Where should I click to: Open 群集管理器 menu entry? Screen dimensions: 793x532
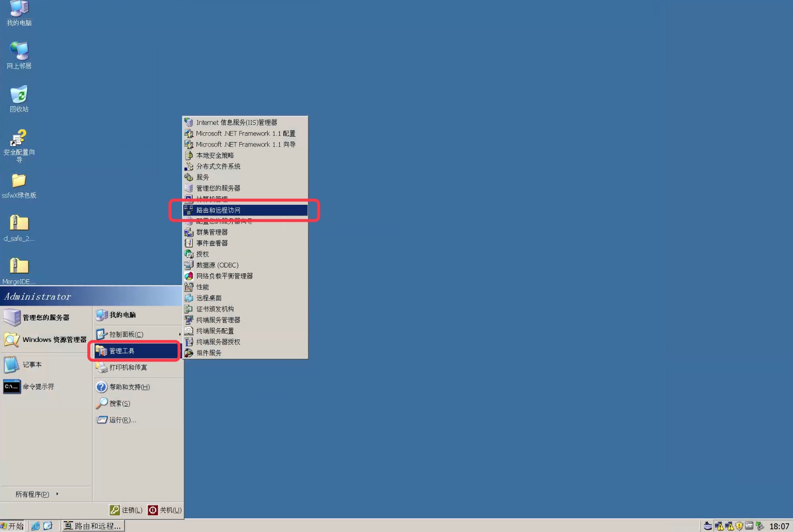pyautogui.click(x=245, y=232)
